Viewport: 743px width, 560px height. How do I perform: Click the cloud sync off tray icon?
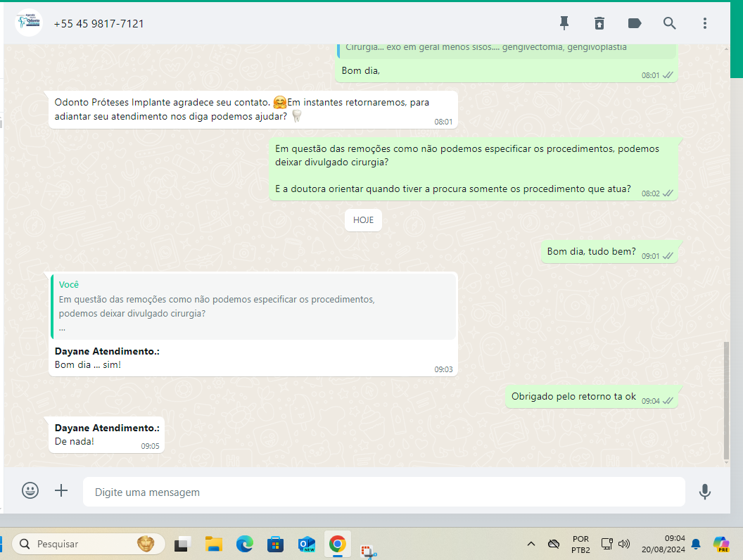click(554, 544)
